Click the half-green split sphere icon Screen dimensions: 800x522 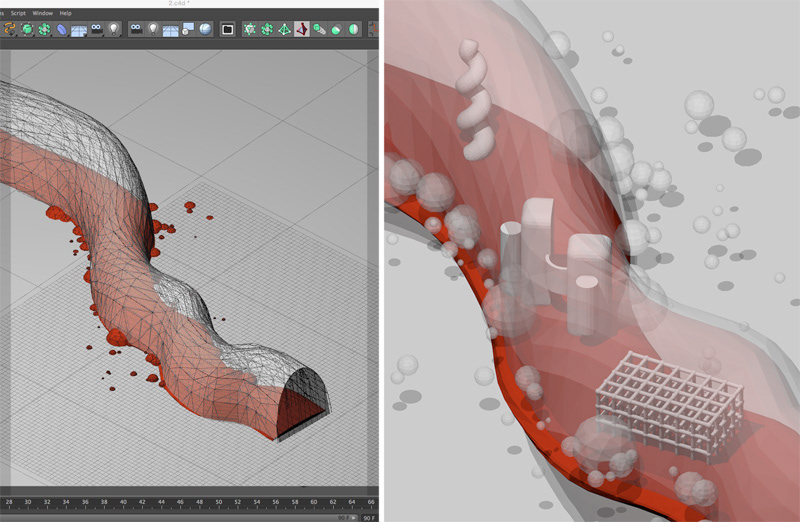pyautogui.click(x=354, y=30)
